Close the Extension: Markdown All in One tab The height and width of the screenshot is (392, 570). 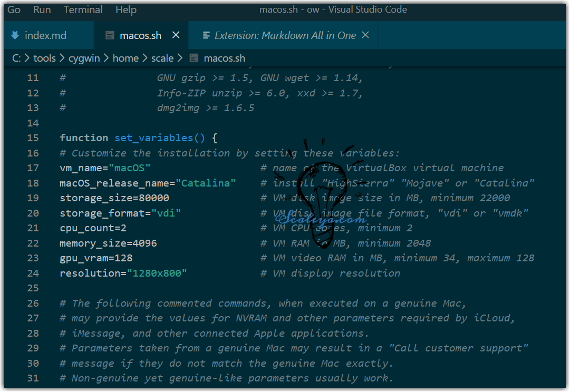(365, 35)
